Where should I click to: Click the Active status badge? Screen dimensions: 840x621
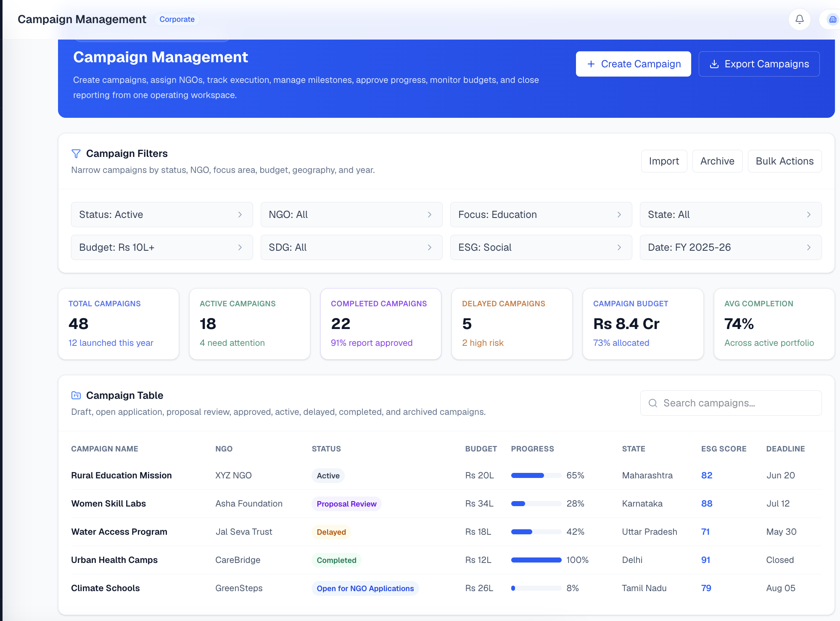[x=328, y=476]
